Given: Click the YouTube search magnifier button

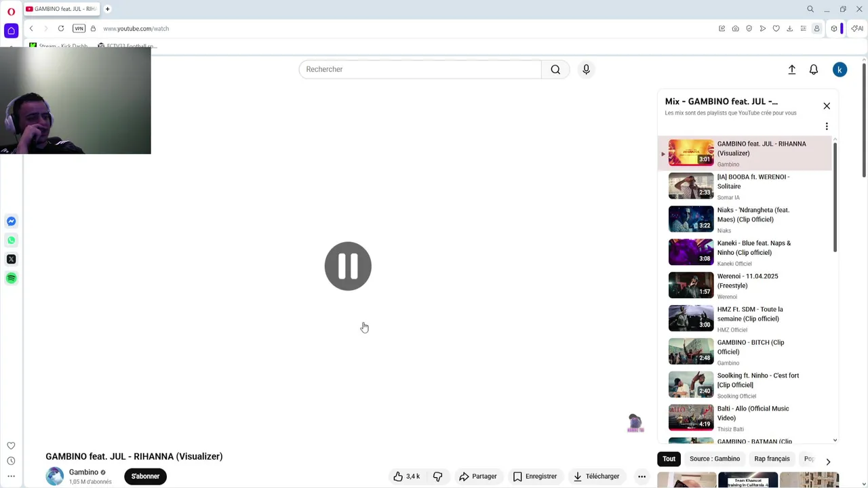Looking at the screenshot, I should click(x=555, y=69).
